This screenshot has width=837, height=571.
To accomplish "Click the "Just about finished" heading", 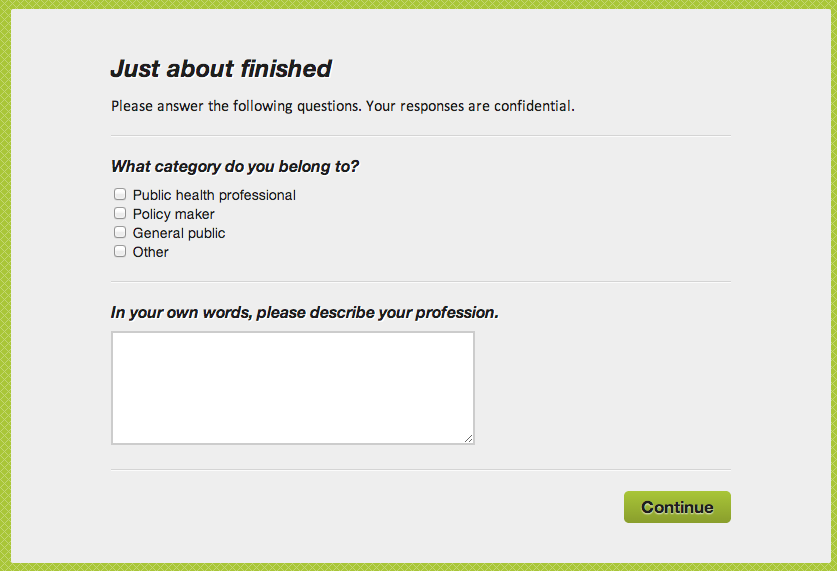I will pos(221,69).
